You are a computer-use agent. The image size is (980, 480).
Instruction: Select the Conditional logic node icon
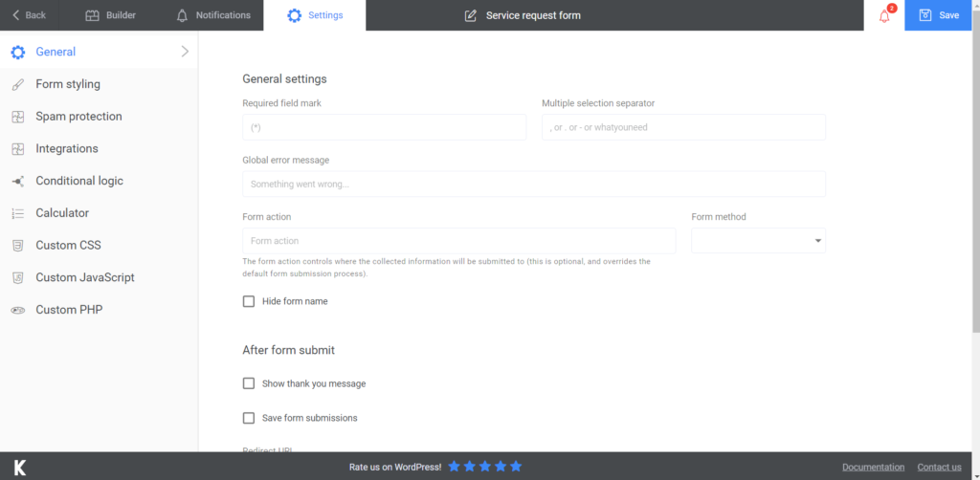coord(18,181)
